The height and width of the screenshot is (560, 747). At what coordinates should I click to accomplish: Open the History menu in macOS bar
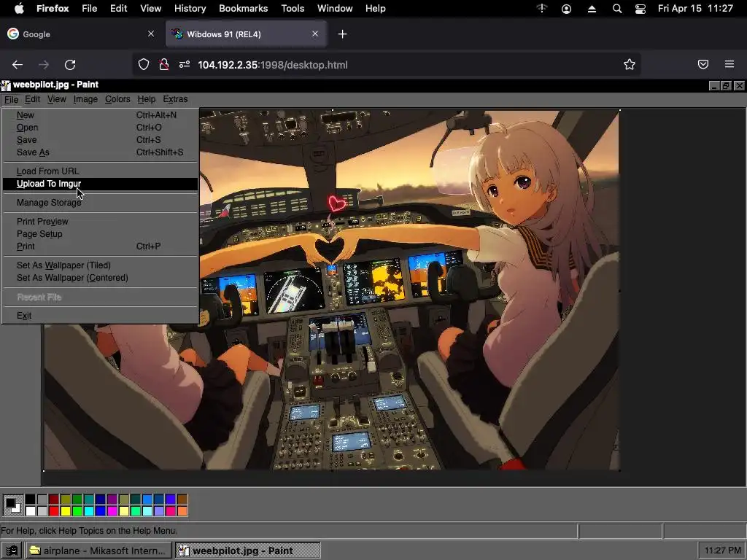[x=190, y=9]
